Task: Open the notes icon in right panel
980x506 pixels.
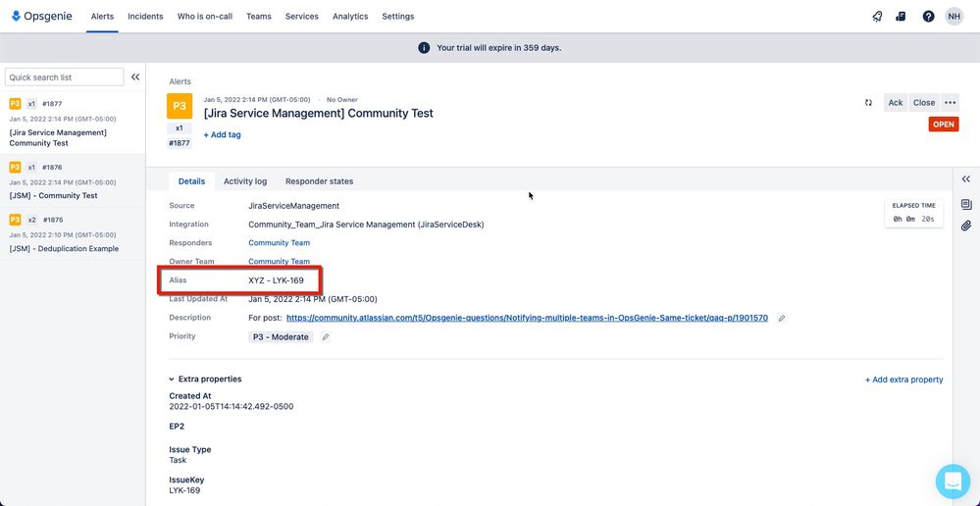Action: point(965,204)
